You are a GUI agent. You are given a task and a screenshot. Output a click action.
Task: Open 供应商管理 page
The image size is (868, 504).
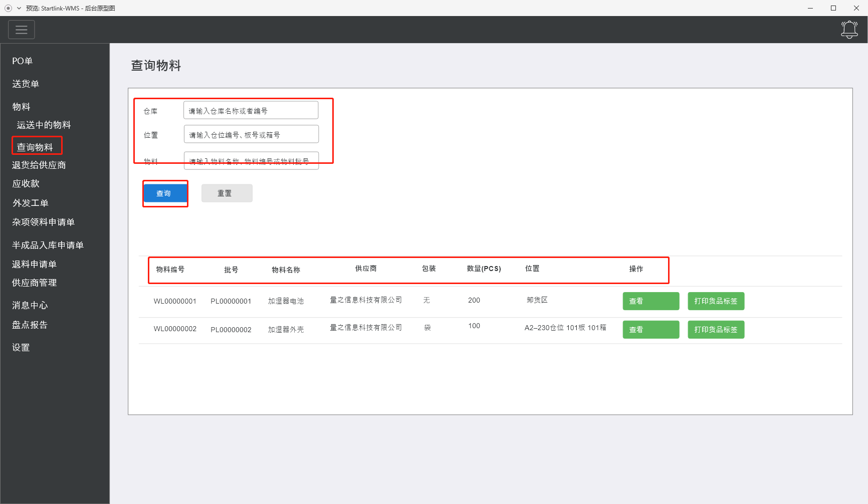click(35, 283)
